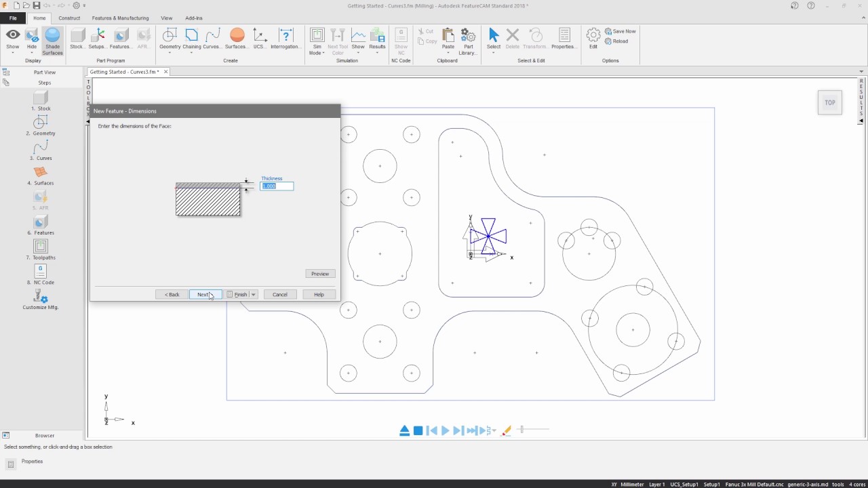Open the File menu
This screenshot has height=488, width=868.
click(13, 18)
